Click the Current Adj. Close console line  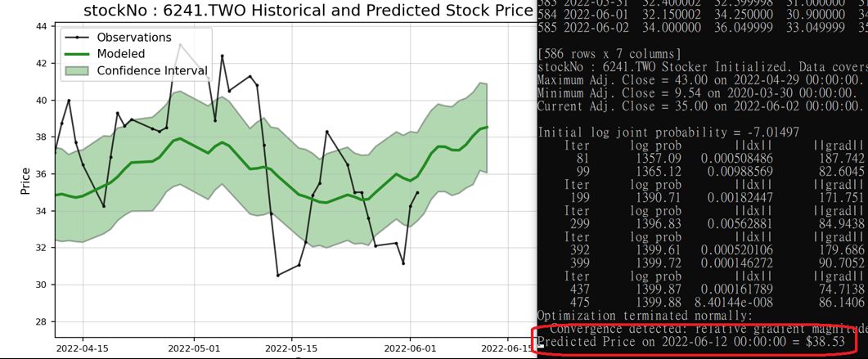[x=703, y=106]
